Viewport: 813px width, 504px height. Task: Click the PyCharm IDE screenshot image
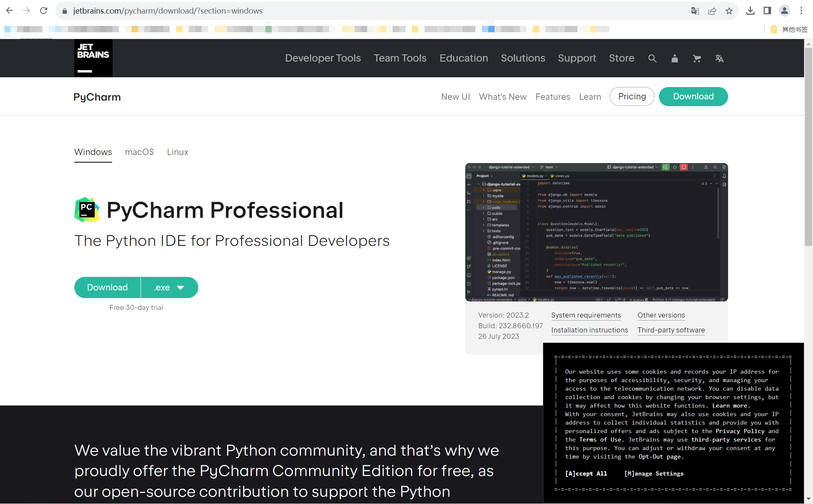click(x=596, y=232)
